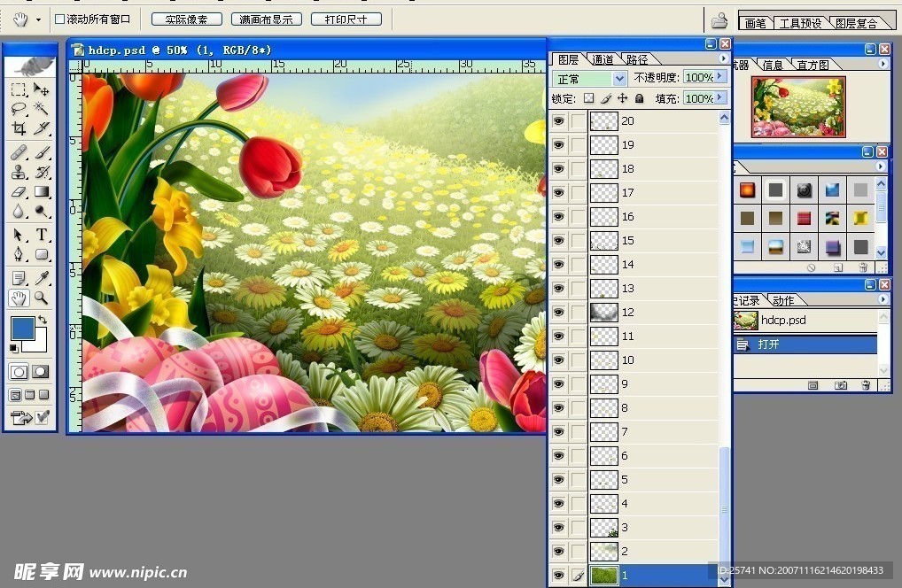Select the Magic Wand tool
The height and width of the screenshot is (588, 902).
[42, 108]
